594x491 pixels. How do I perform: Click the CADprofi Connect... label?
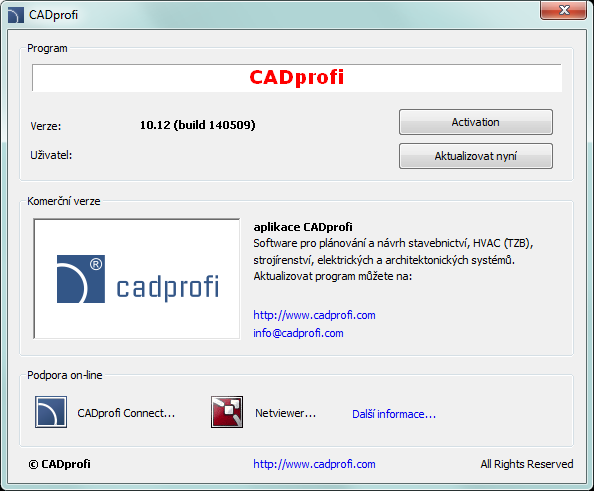[126, 413]
